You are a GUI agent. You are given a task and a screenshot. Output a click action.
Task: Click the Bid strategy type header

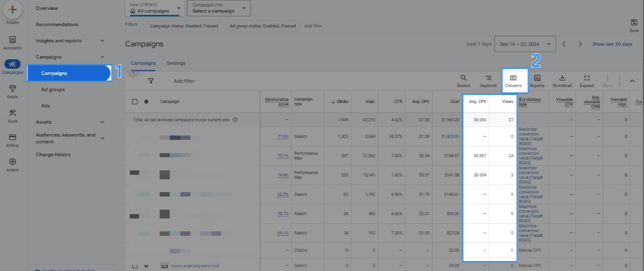coord(530,102)
